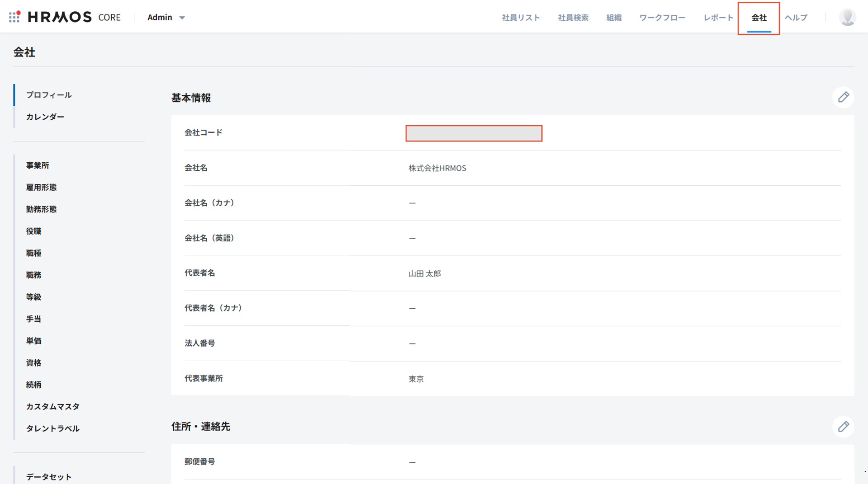Go to 事業所 settings
The height and width of the screenshot is (484, 868).
point(38,165)
